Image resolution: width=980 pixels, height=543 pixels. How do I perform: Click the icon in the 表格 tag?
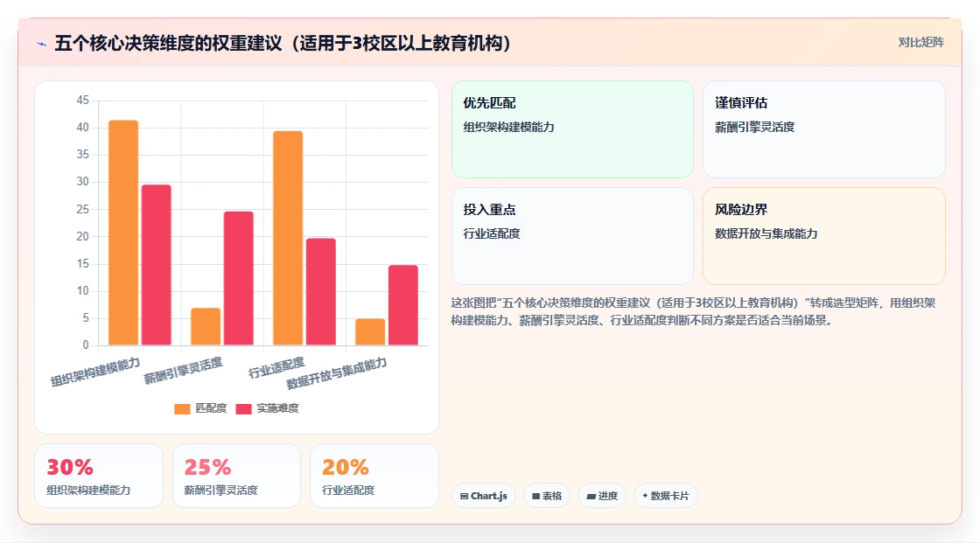coord(535,496)
